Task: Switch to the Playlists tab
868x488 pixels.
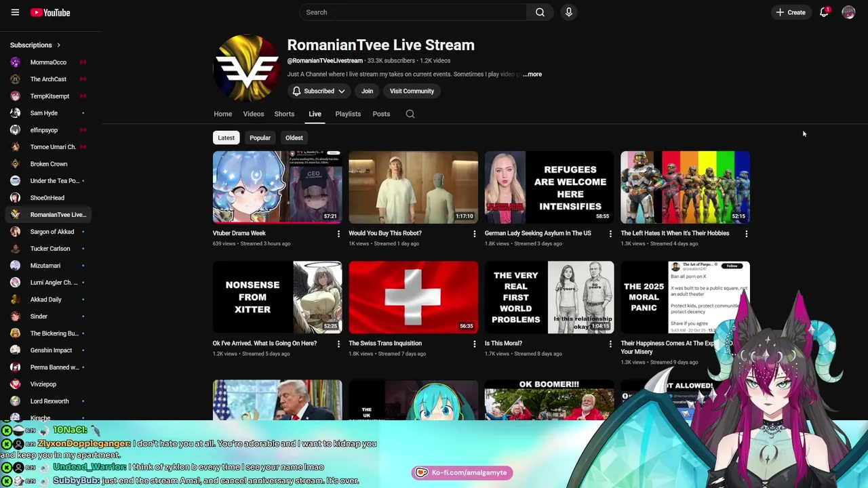Action: click(x=348, y=114)
